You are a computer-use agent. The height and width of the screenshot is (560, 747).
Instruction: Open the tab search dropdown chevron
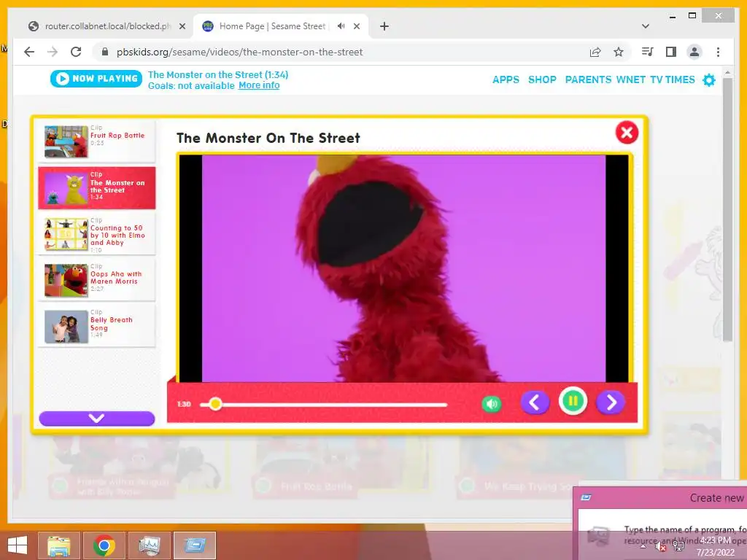[x=646, y=26]
